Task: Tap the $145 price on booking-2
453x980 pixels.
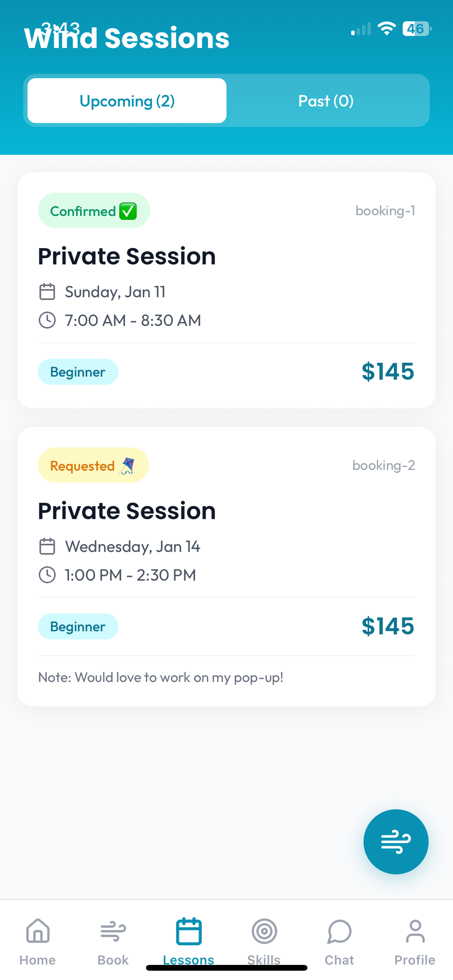Action: pos(388,626)
